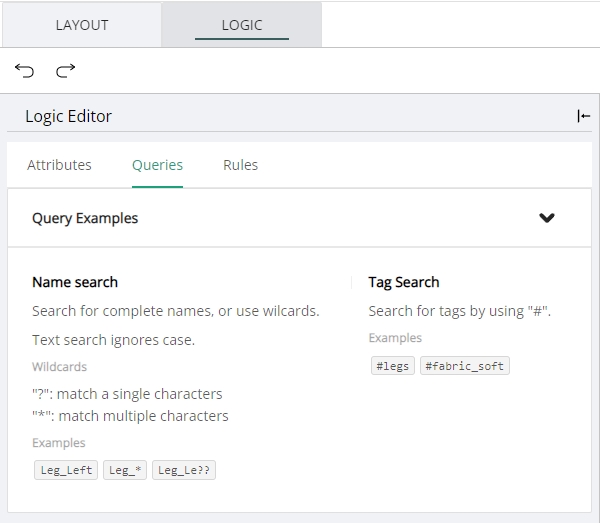Click the 'Text search ignores case' line
The image size is (600, 523).
pyautogui.click(x=113, y=340)
